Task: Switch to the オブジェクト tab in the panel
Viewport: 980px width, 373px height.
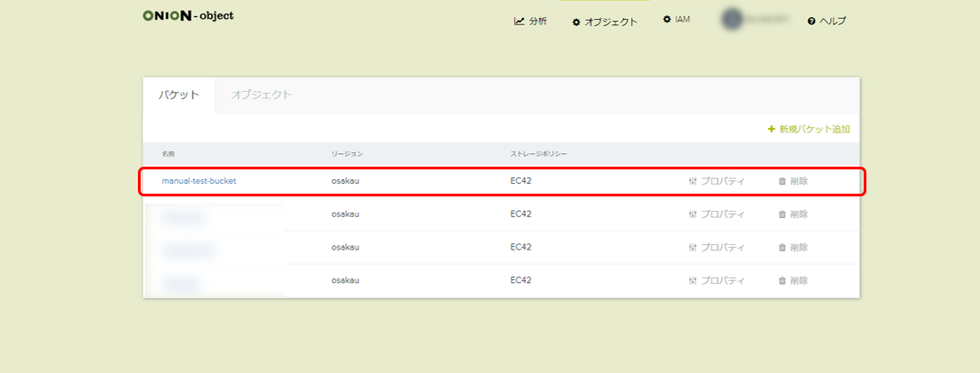Action: [x=261, y=95]
